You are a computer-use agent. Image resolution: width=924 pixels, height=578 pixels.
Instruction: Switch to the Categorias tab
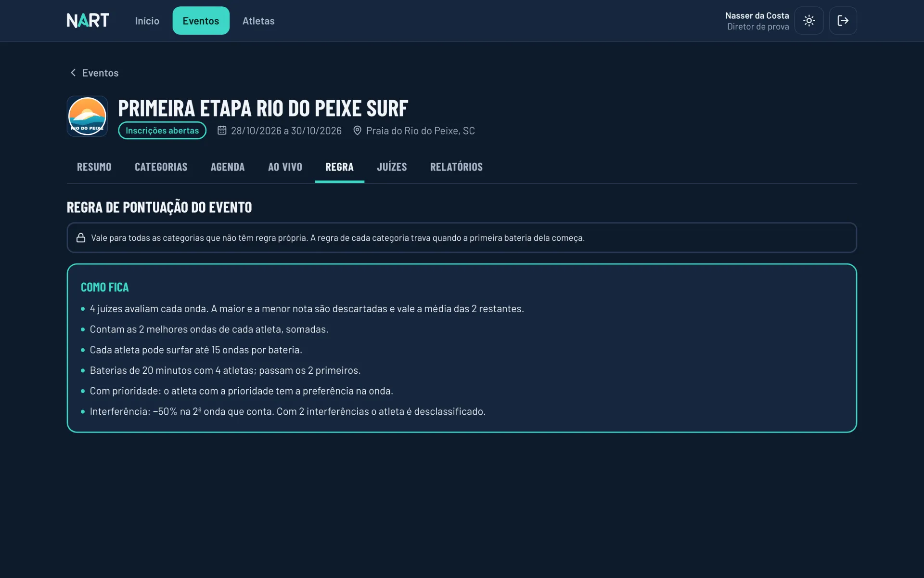coord(161,167)
